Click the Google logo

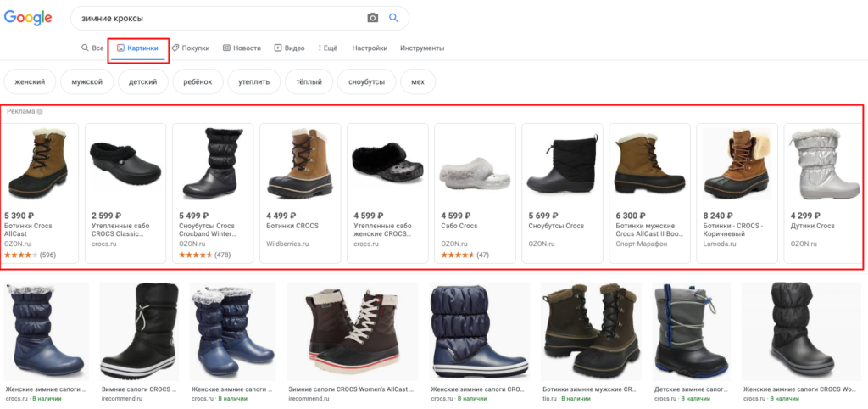click(28, 18)
